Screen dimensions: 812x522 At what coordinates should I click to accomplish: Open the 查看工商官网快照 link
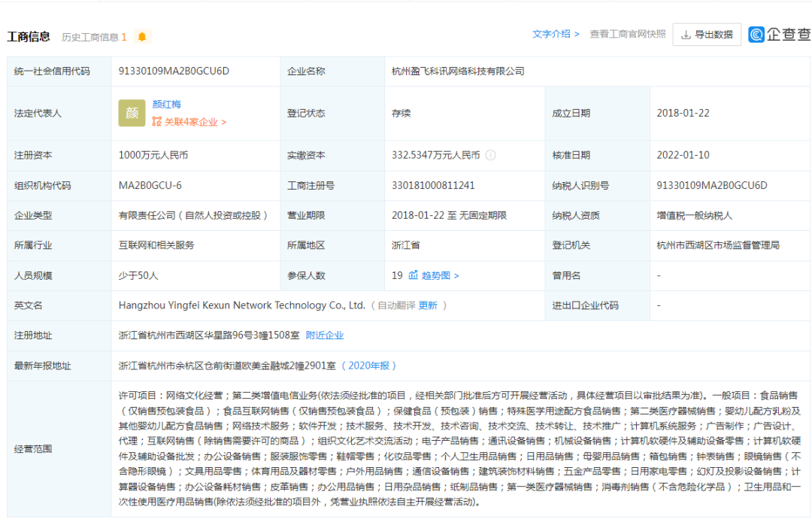(626, 34)
